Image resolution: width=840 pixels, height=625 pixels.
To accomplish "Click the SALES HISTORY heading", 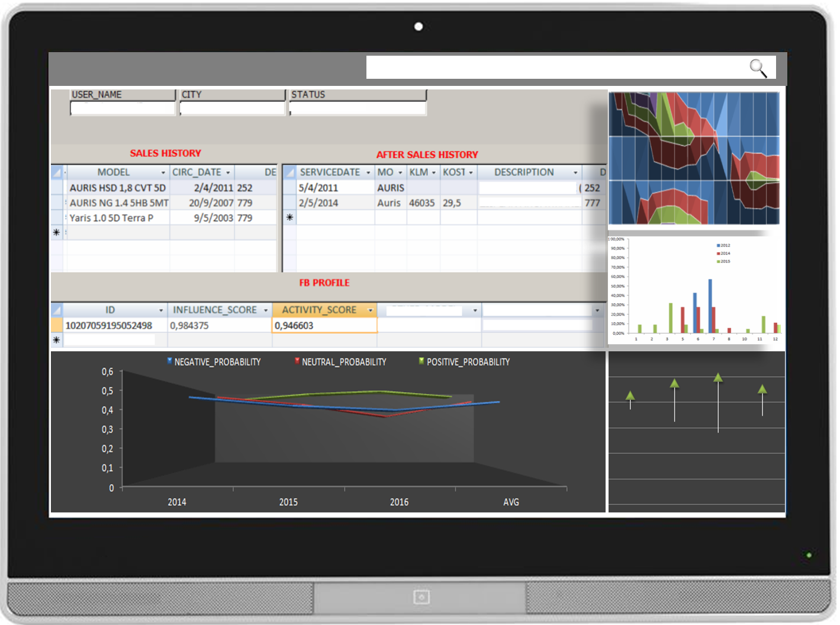I will [166, 153].
